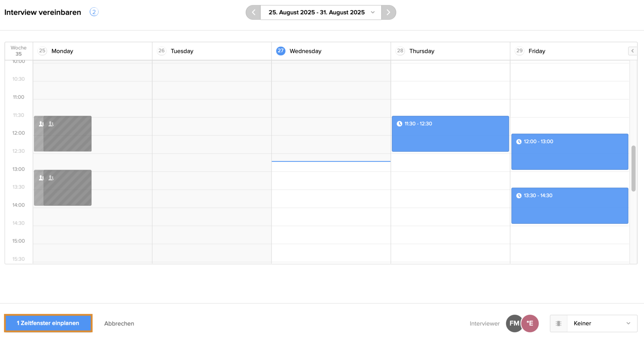Click clock icon on 11:30 - 12:30 slot
The height and width of the screenshot is (343, 644).
[399, 124]
